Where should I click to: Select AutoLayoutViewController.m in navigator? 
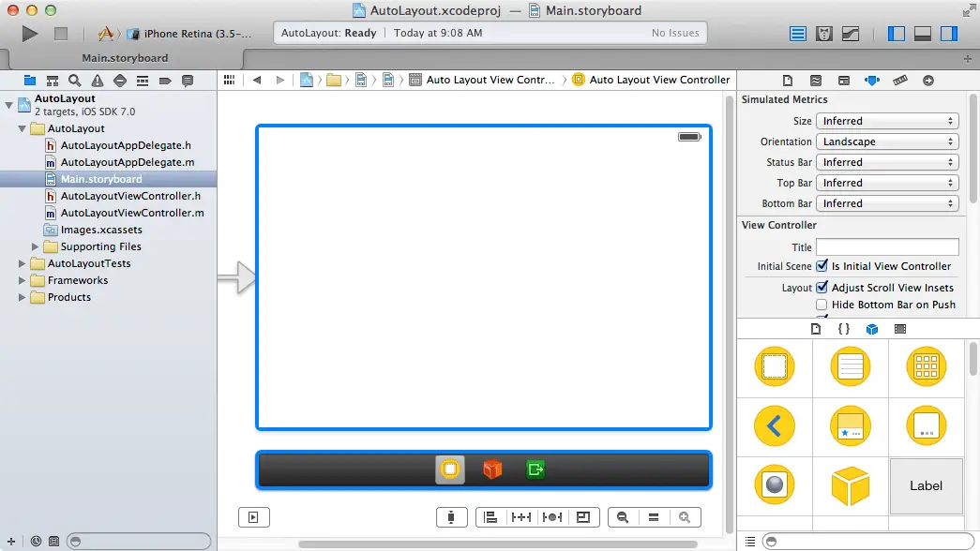coord(132,213)
